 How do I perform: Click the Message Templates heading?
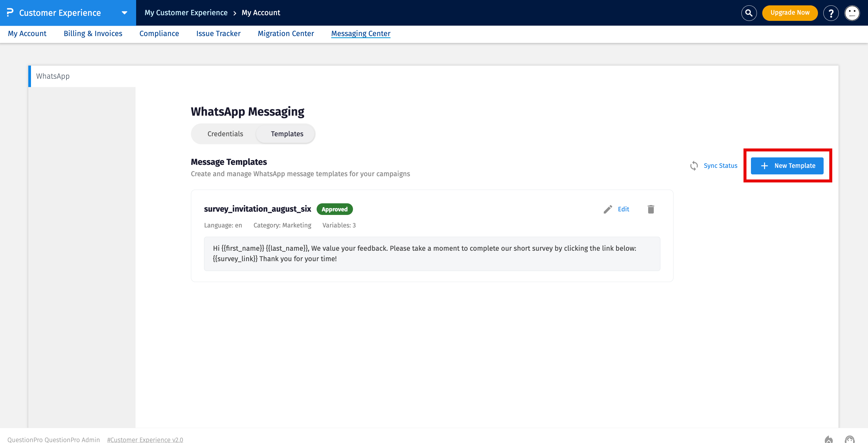(x=229, y=162)
